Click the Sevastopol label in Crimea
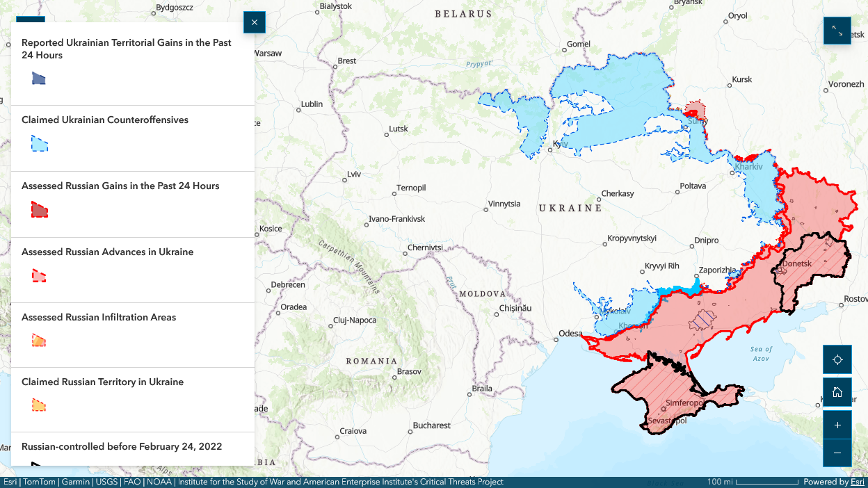The height and width of the screenshot is (488, 868). pos(667,421)
